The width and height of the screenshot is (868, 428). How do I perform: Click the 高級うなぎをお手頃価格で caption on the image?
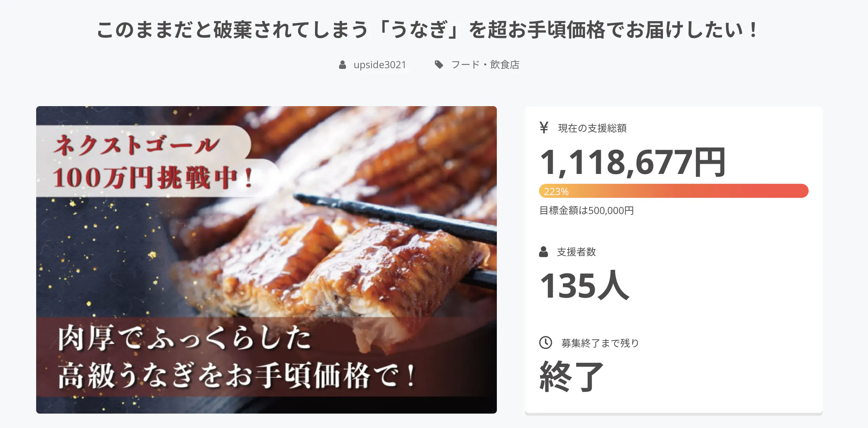(237, 376)
